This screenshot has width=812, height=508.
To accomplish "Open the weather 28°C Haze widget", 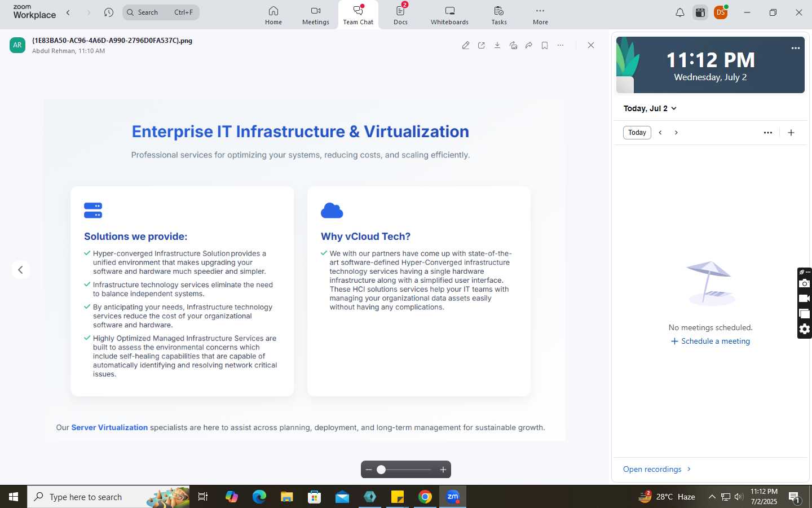I will point(667,497).
